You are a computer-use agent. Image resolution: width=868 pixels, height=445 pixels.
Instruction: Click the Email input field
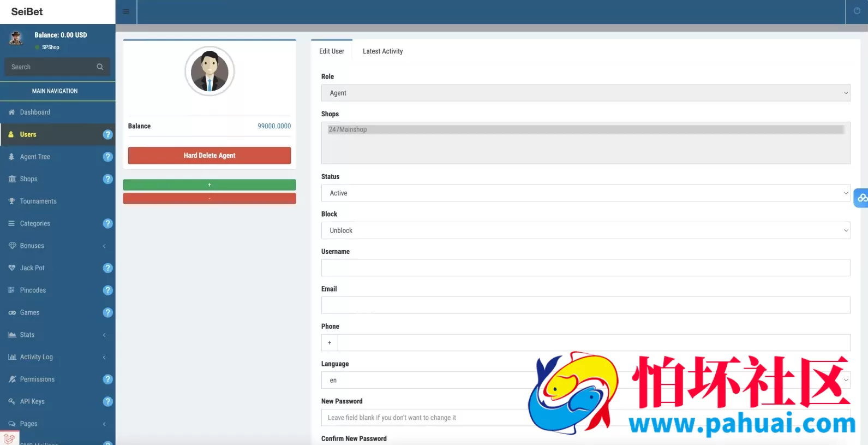click(585, 305)
